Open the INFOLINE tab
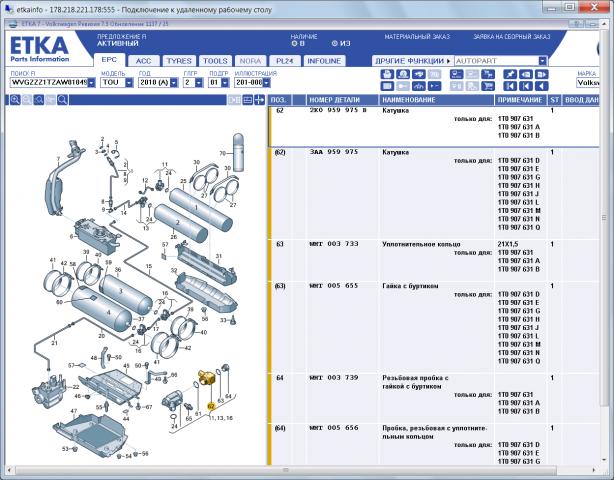This screenshot has height=480, width=614. coord(324,61)
